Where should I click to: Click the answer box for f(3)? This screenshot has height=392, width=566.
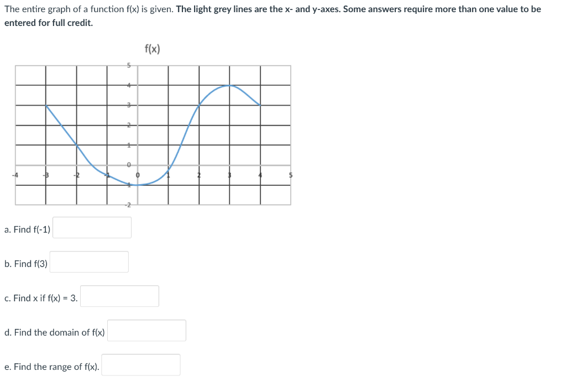89,262
